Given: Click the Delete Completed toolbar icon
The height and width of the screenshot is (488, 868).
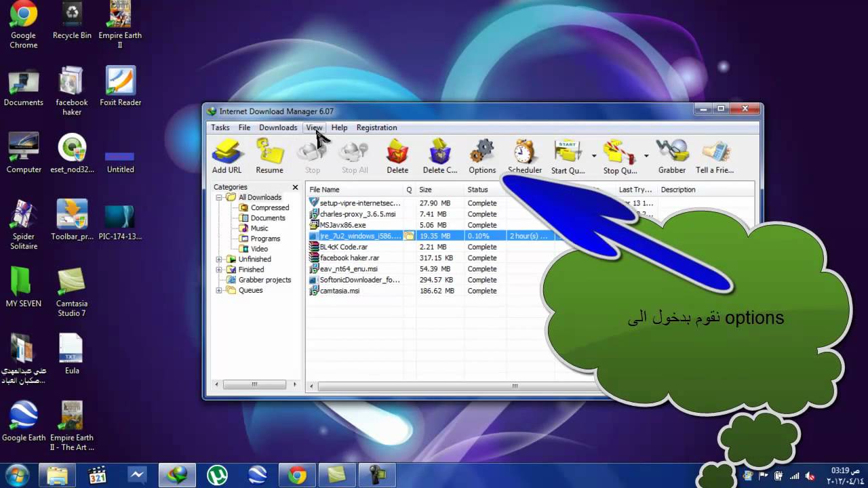Looking at the screenshot, I should coord(440,156).
